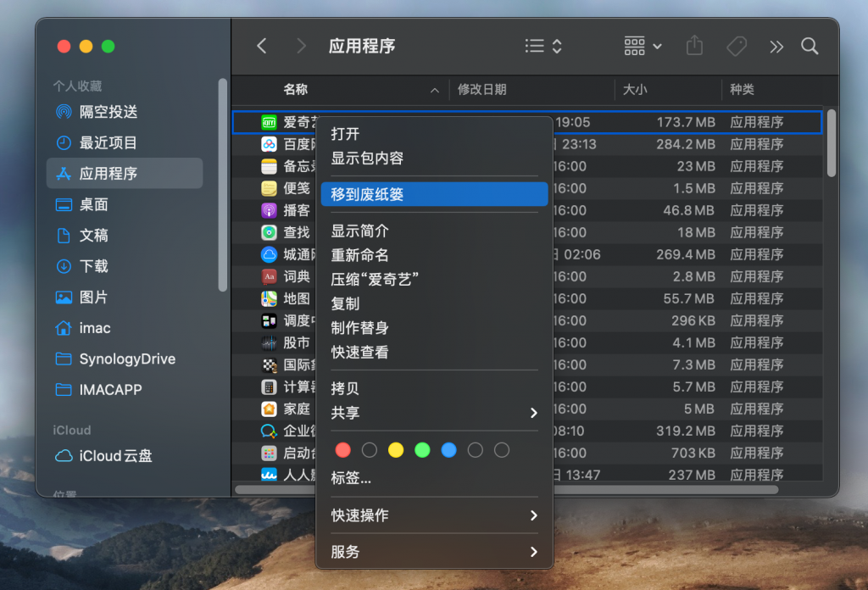Choose 压缩“爱奇艺” in the context menu

click(434, 279)
